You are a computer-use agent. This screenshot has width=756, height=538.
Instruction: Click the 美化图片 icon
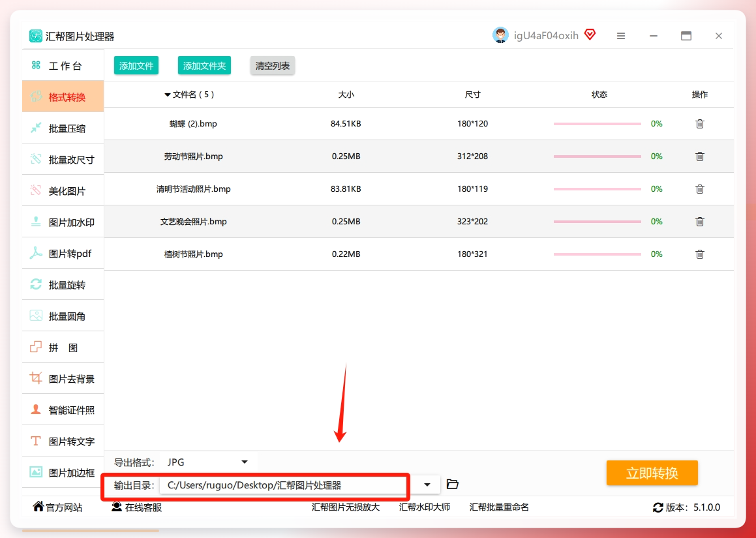[36, 190]
